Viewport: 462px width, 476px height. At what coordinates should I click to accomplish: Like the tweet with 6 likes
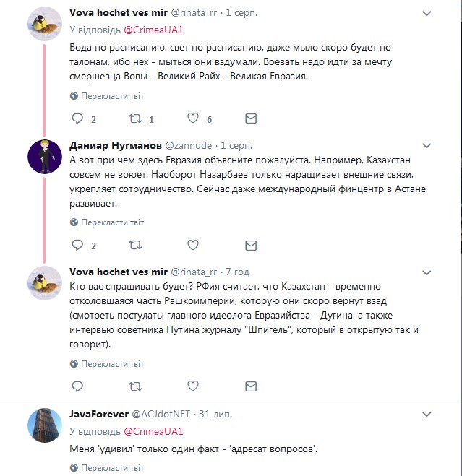click(193, 118)
